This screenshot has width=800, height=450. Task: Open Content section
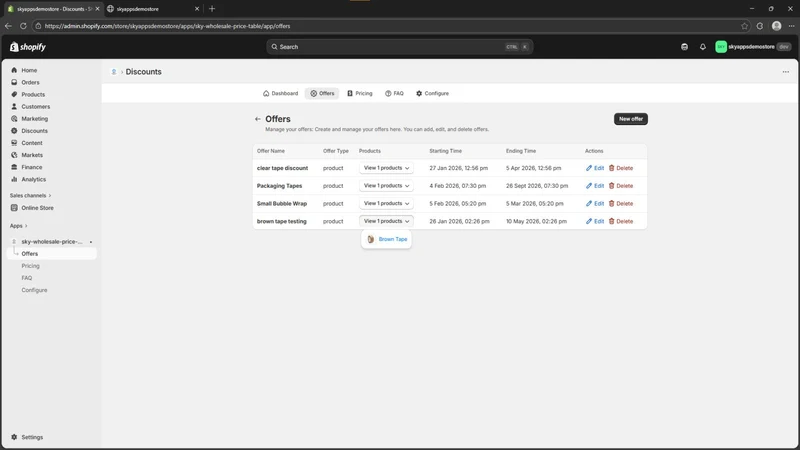[x=32, y=143]
